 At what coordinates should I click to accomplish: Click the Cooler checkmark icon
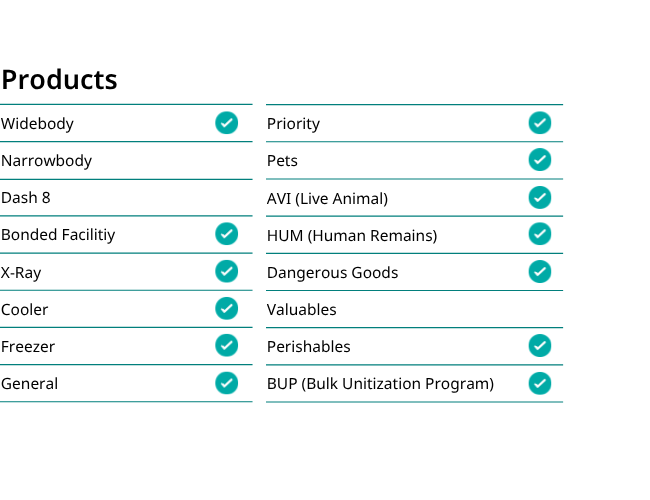pos(226,308)
